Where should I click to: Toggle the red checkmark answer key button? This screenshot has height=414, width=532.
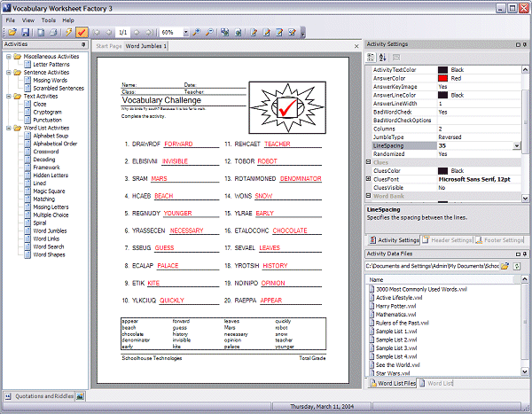click(x=82, y=32)
